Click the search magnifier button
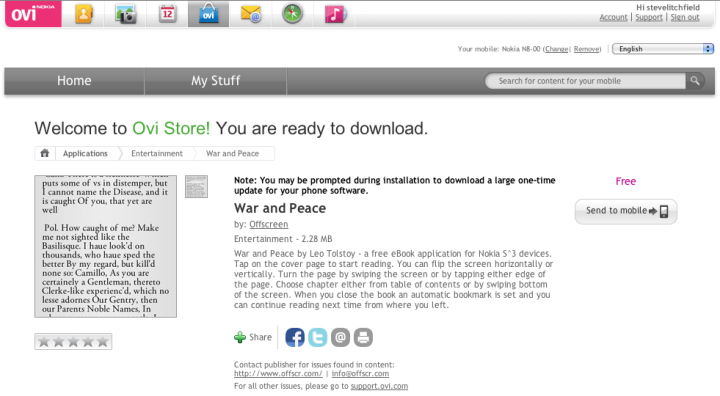720x396 pixels. [x=695, y=81]
